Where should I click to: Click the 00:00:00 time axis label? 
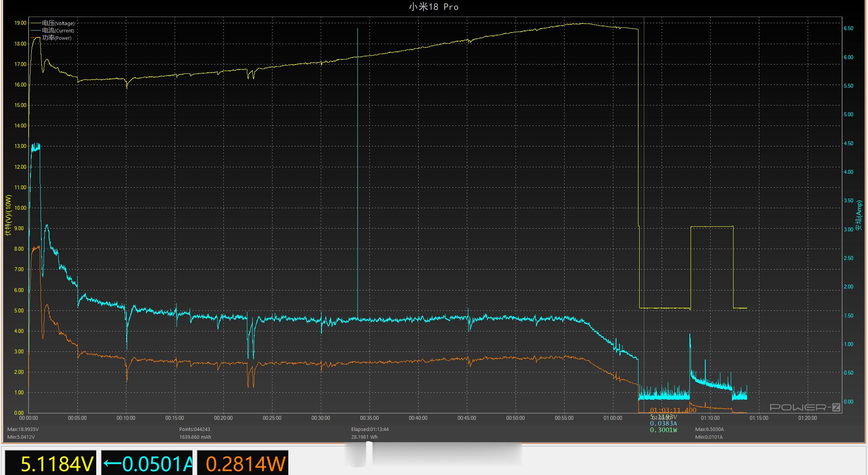[29, 418]
